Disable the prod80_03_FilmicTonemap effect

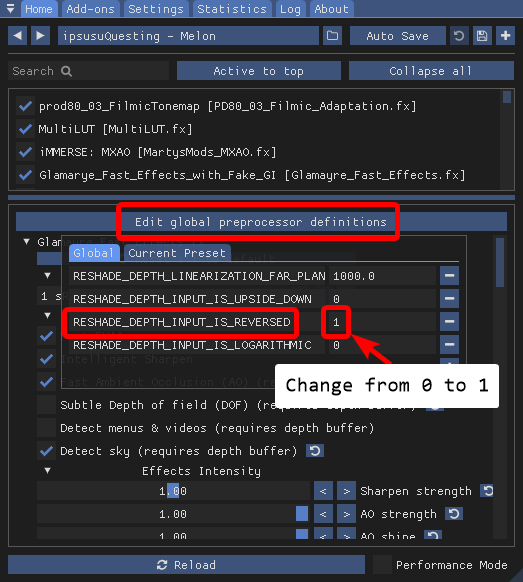25,106
